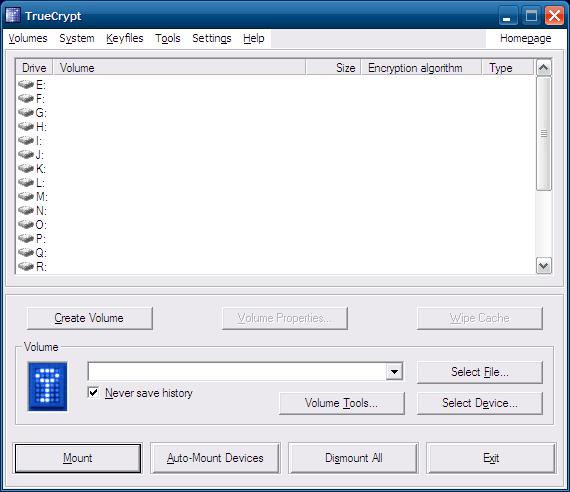Toggle the Never save history checkbox

coord(93,392)
